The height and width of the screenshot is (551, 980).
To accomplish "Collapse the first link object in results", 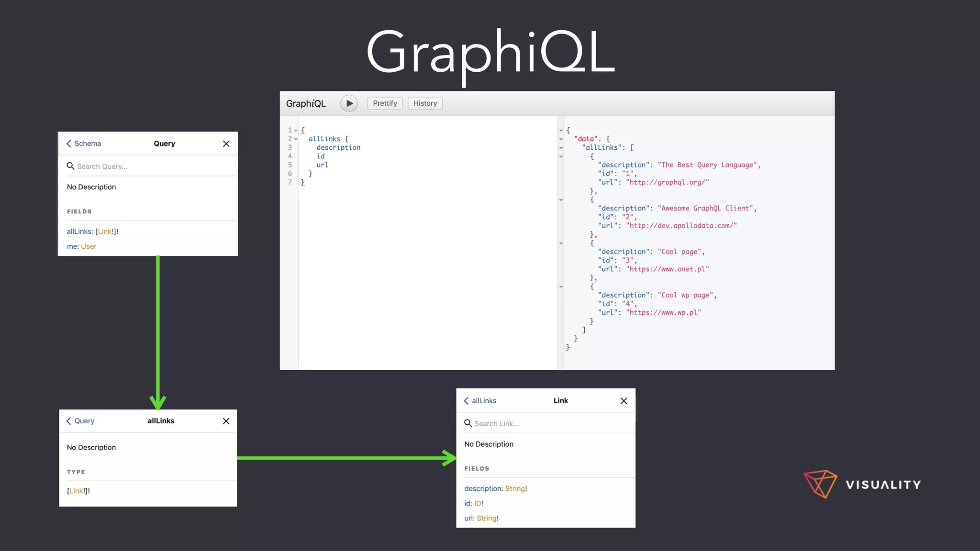I will coord(561,156).
